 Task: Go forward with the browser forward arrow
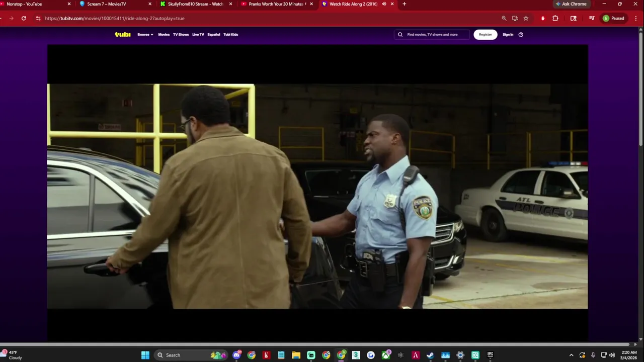(x=11, y=18)
